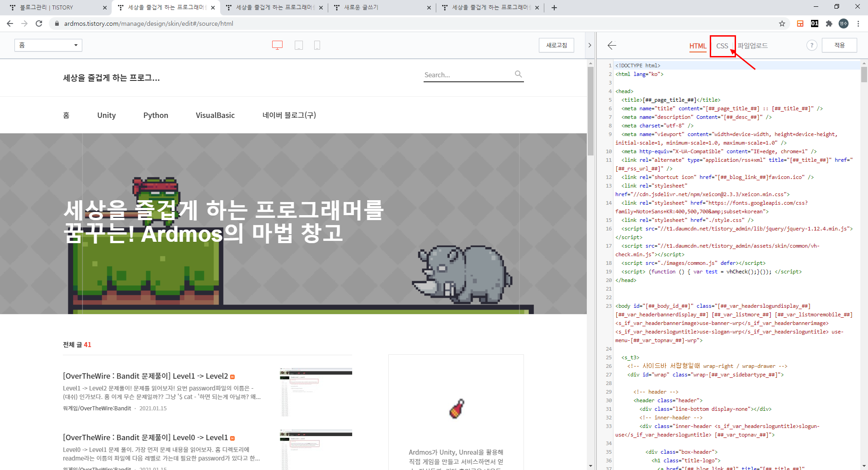Screen dimensions: 868x470
Task: Click the 새로고침 refresh button
Action: click(557, 45)
